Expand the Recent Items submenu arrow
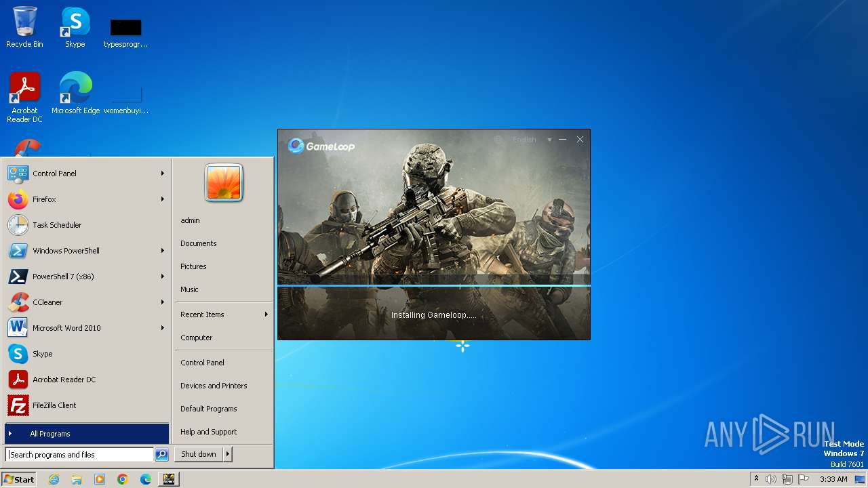The width and height of the screenshot is (868, 488). pos(267,314)
